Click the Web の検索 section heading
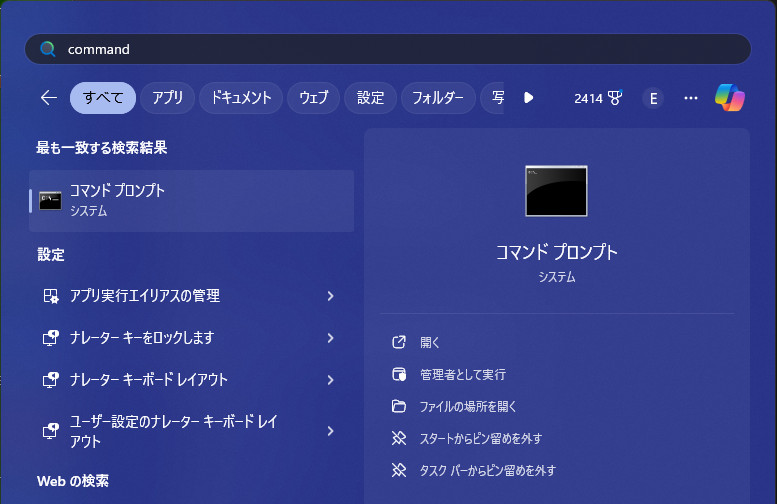Screen dimensions: 777x504 tap(73, 481)
